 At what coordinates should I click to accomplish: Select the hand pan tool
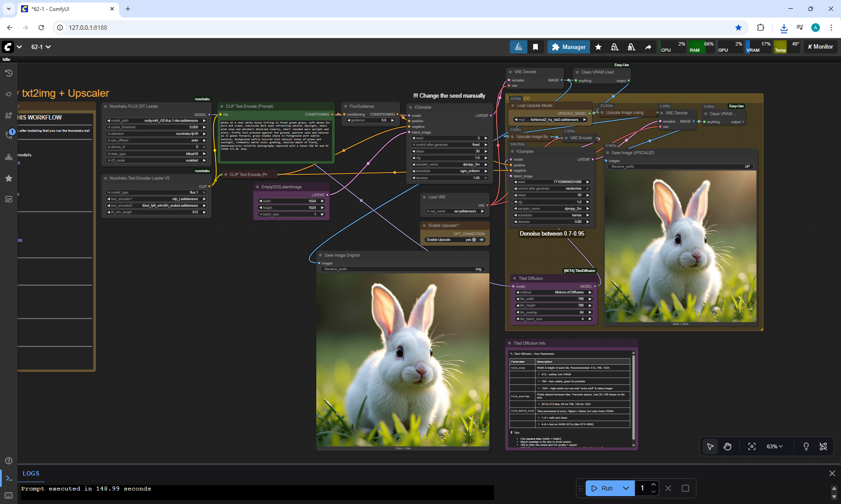pos(728,446)
